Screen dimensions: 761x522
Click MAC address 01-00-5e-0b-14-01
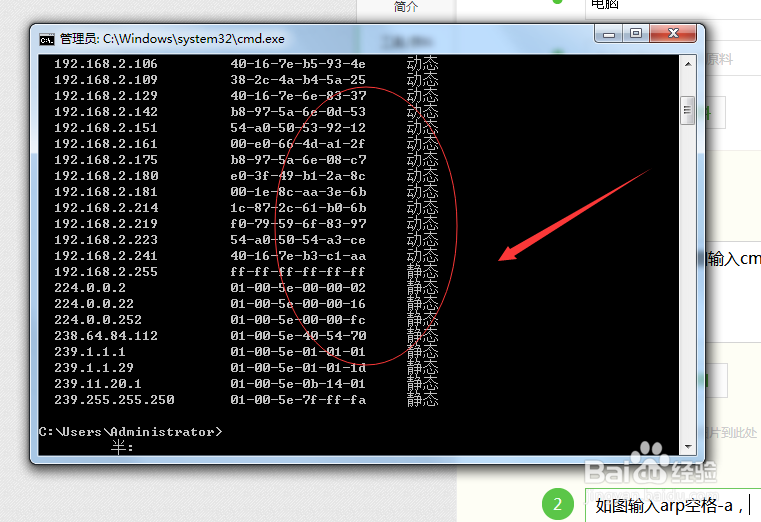coord(298,384)
